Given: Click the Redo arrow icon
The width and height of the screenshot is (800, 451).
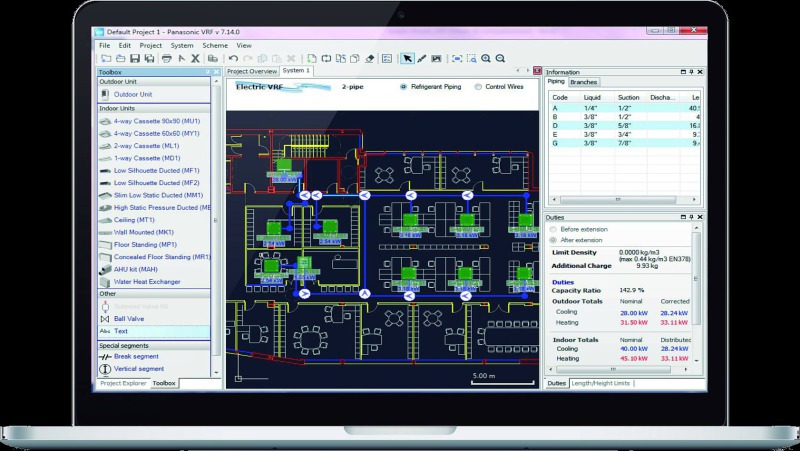Looking at the screenshot, I should [x=248, y=59].
